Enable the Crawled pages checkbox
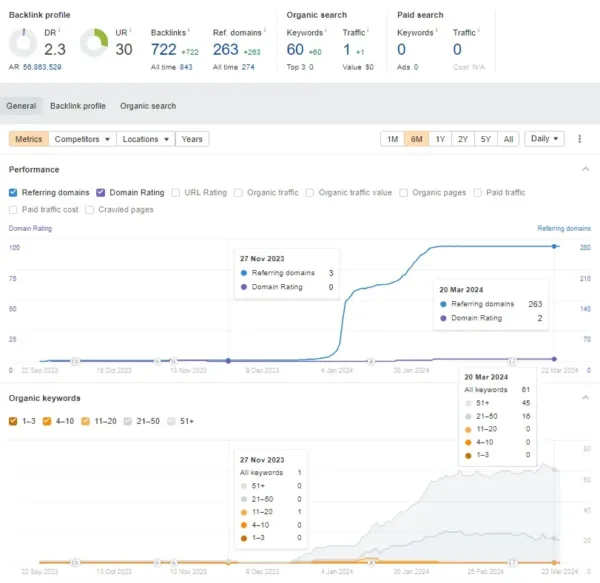This screenshot has width=600, height=583. point(90,210)
